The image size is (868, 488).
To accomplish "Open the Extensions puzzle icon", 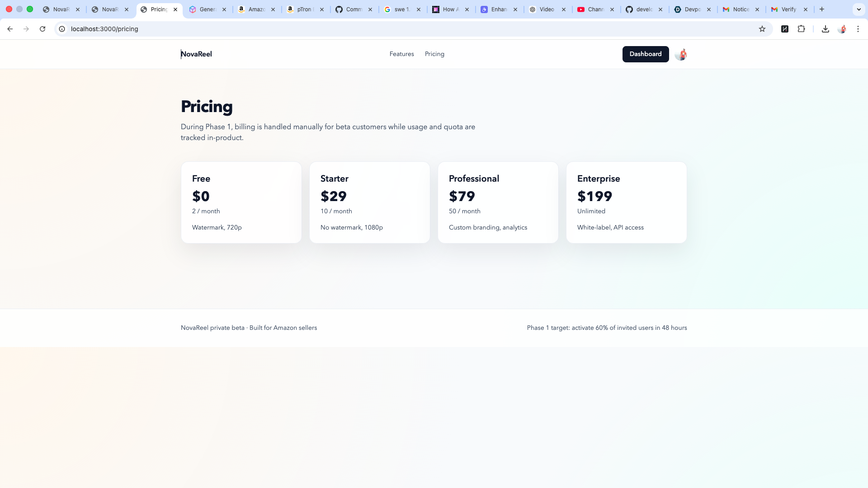I will (x=801, y=29).
